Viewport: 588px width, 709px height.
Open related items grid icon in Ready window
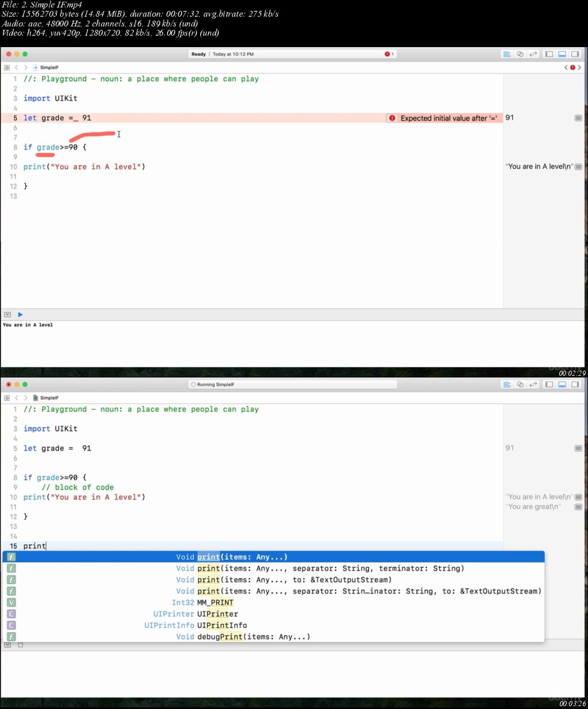[x=7, y=67]
